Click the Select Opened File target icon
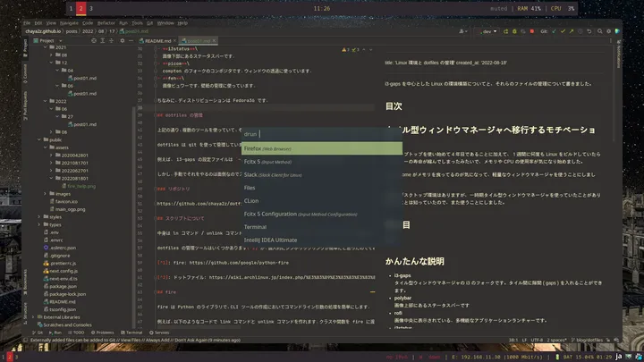The image size is (644, 362). point(94,40)
